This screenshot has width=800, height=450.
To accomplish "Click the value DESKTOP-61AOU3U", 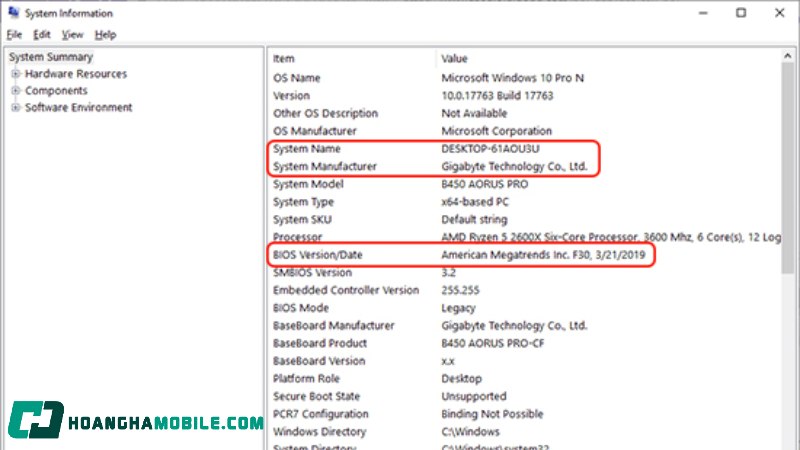I will click(490, 149).
